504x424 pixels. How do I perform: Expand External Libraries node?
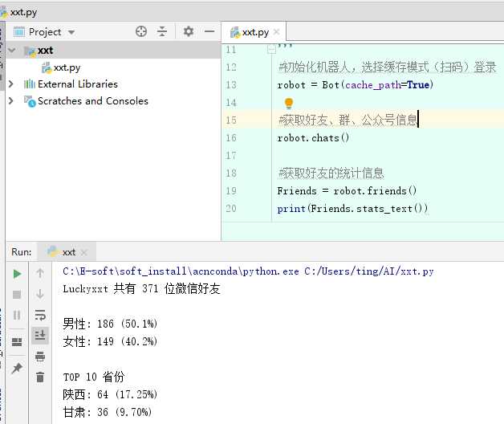coord(11,84)
